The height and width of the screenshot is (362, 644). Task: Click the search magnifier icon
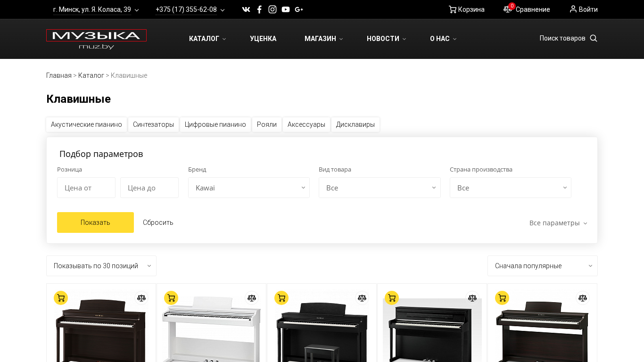pyautogui.click(x=594, y=38)
